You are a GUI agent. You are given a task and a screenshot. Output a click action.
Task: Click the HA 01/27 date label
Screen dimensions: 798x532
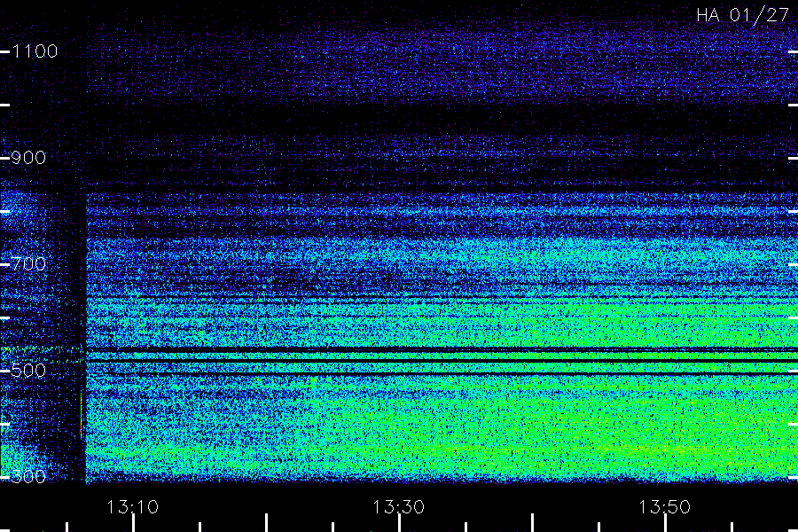click(x=742, y=15)
